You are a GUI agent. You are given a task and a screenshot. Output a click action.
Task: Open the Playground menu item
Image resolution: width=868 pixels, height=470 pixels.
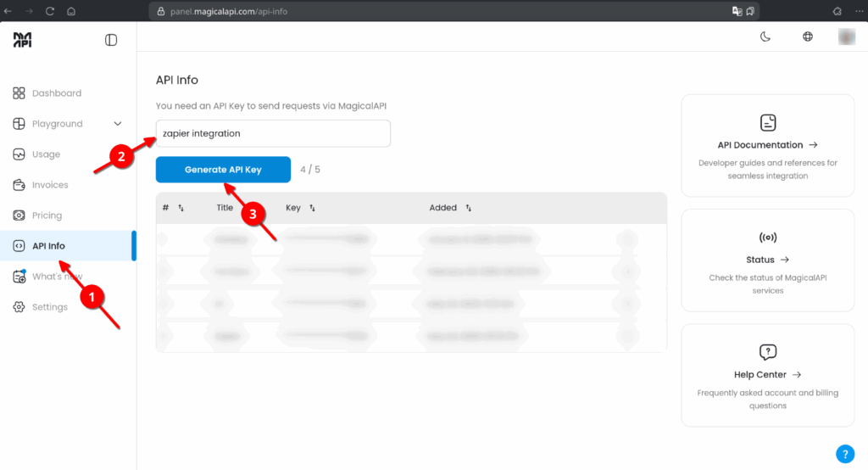click(x=66, y=124)
